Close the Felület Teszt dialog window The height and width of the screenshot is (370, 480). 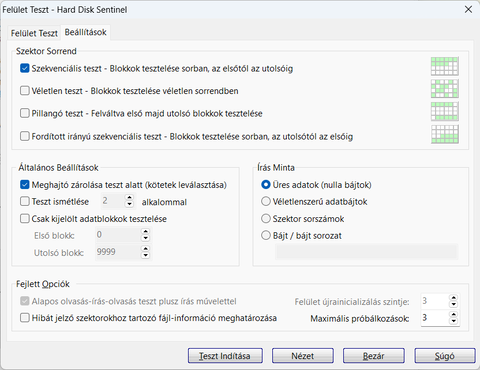pos(468,9)
